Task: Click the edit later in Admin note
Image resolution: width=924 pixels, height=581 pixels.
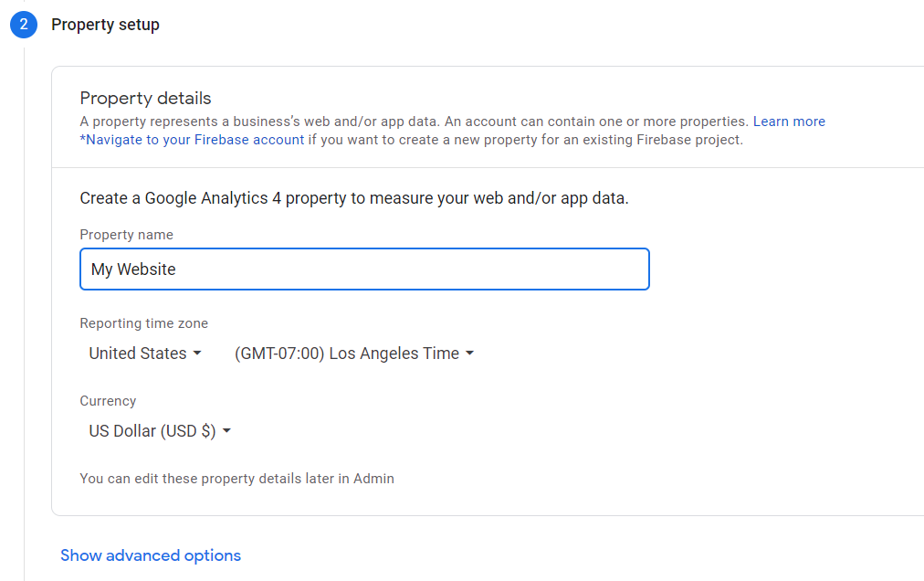Action: [236, 478]
